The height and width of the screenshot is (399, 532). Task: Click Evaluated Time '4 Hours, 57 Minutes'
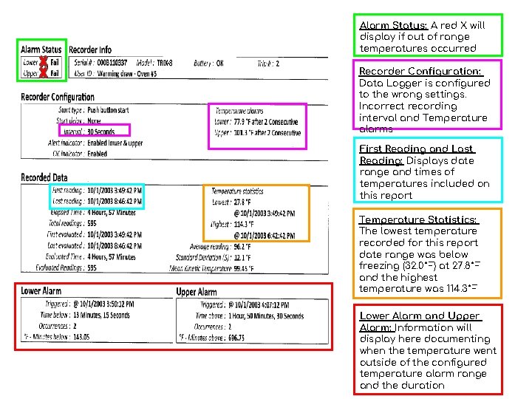112,257
